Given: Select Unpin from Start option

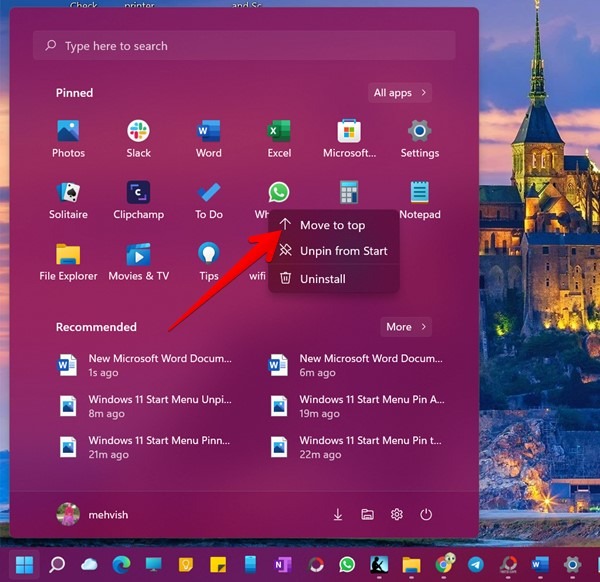Looking at the screenshot, I should pyautogui.click(x=333, y=251).
